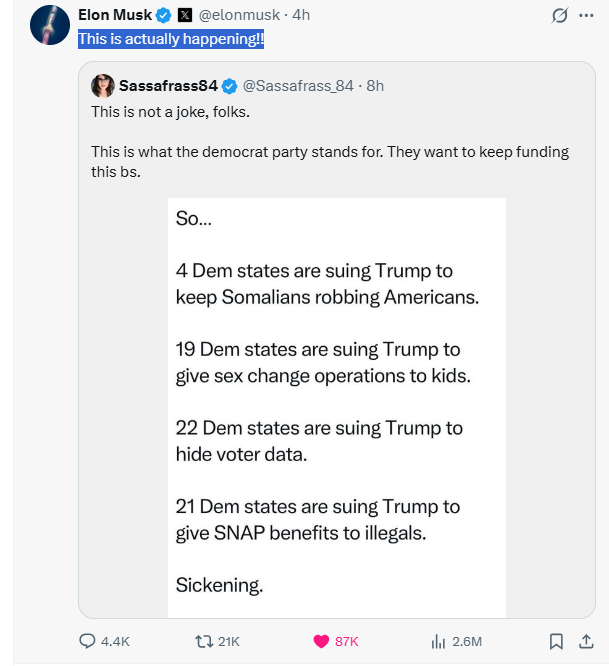The height and width of the screenshot is (666, 609).
Task: Toggle the pink heart like button
Action: pos(322,641)
